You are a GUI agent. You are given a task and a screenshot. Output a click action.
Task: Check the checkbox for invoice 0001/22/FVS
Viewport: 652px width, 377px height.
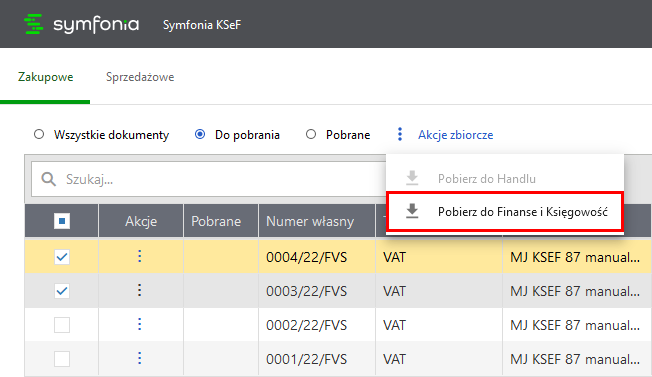pyautogui.click(x=62, y=359)
